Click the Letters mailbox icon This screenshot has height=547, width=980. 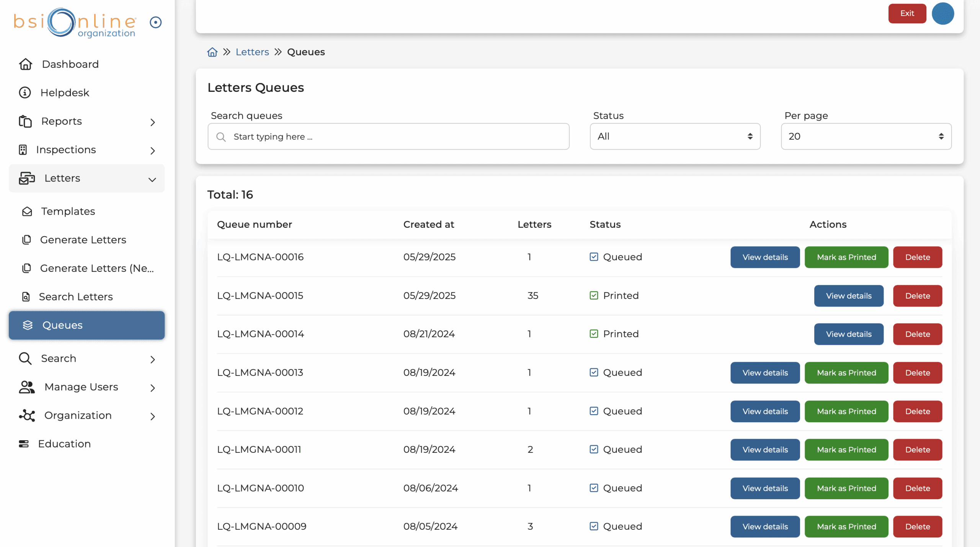click(27, 178)
